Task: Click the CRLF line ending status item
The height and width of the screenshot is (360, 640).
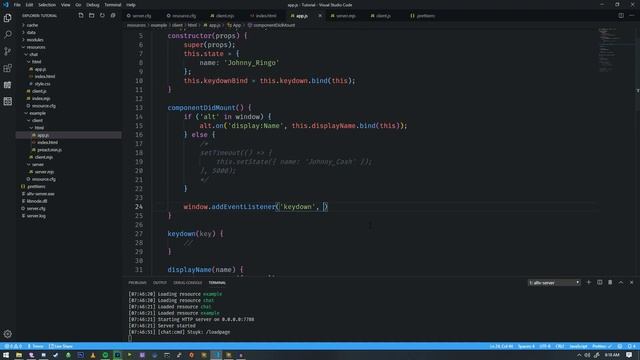Action: (x=560, y=346)
